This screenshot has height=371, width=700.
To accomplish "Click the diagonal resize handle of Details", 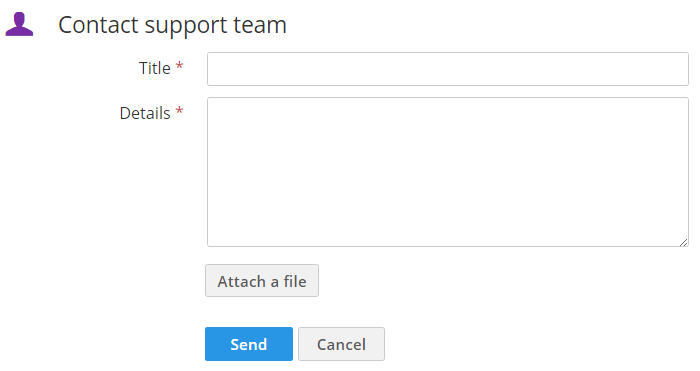I will (683, 242).
